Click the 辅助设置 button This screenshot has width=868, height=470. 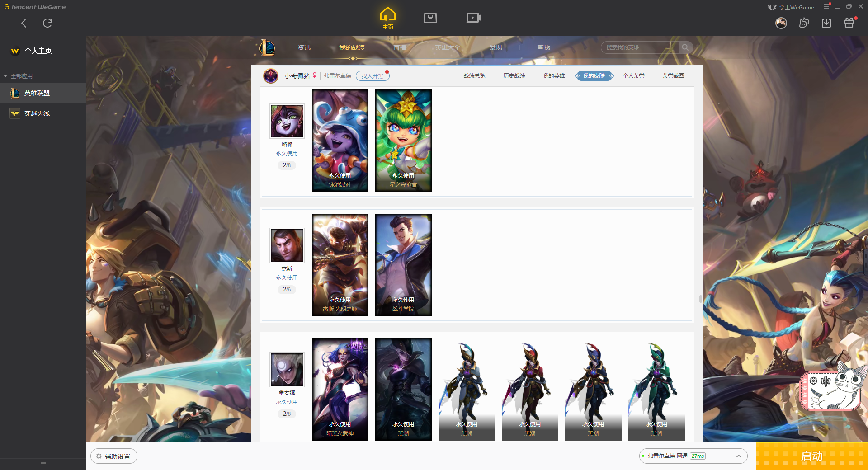click(114, 456)
